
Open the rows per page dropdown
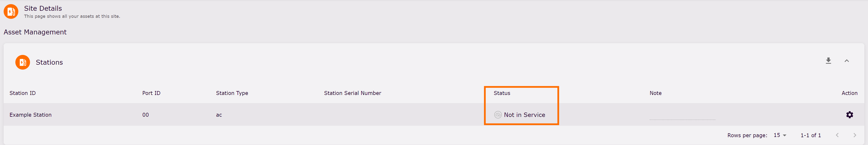click(x=780, y=135)
